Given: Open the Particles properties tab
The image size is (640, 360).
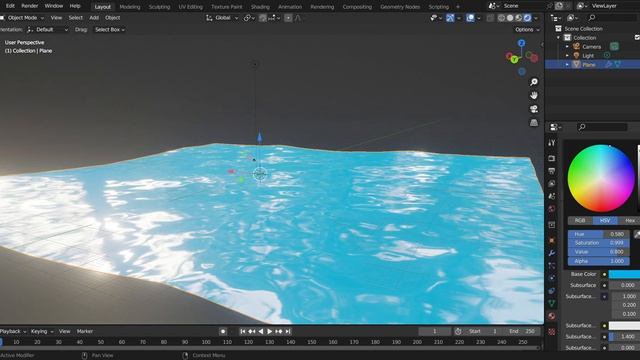Looking at the screenshot, I should pos(552,266).
